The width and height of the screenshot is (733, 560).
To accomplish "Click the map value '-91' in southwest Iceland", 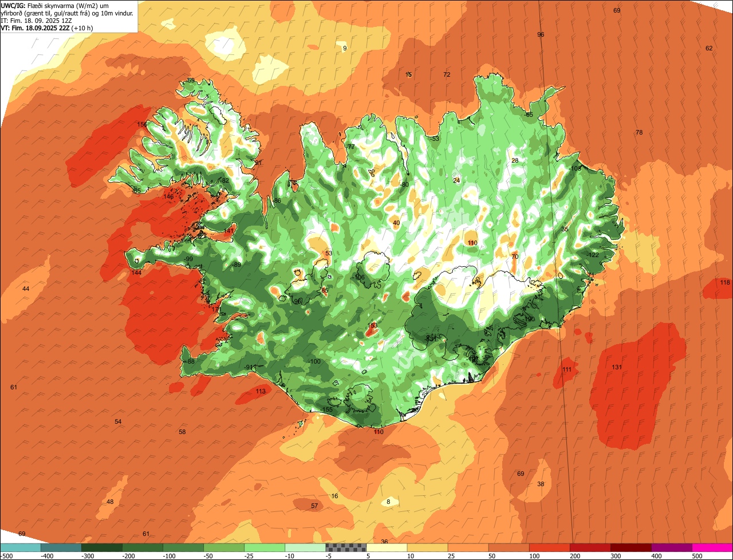I will point(247,368).
